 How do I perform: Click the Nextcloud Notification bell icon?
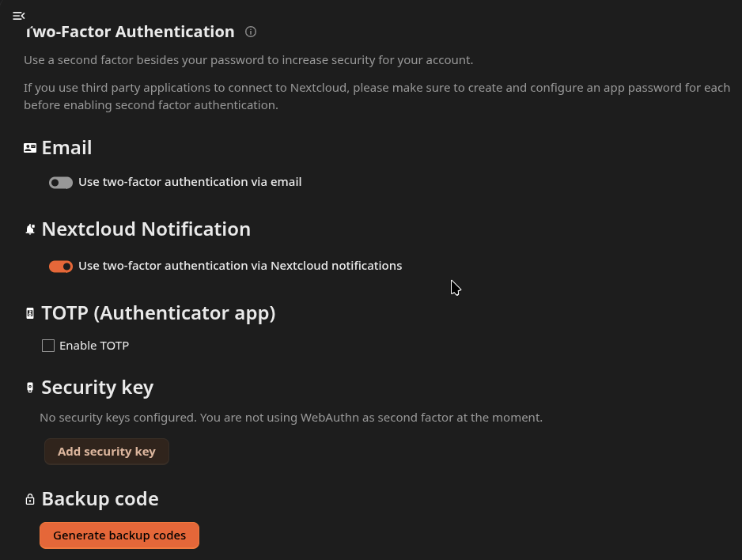(30, 229)
